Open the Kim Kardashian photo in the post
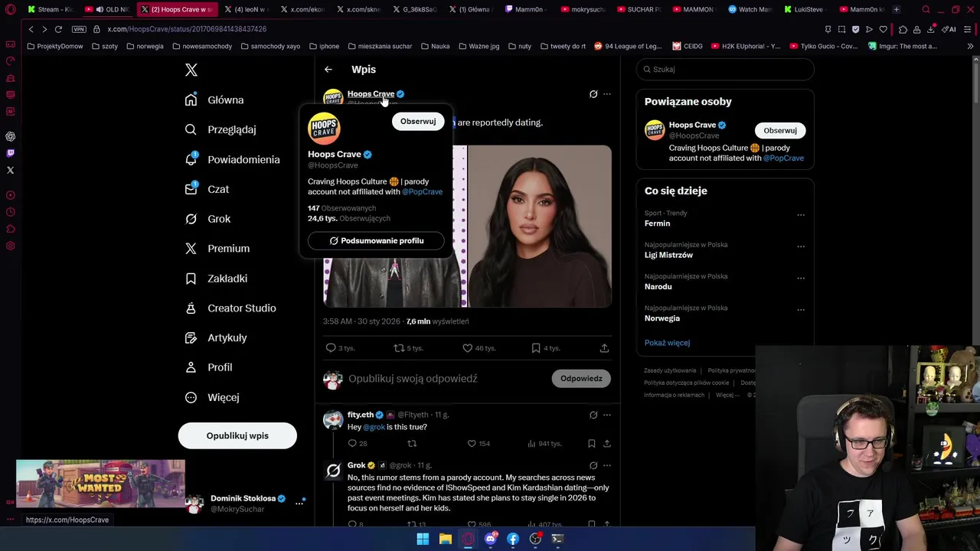The image size is (980, 551). (x=540, y=226)
